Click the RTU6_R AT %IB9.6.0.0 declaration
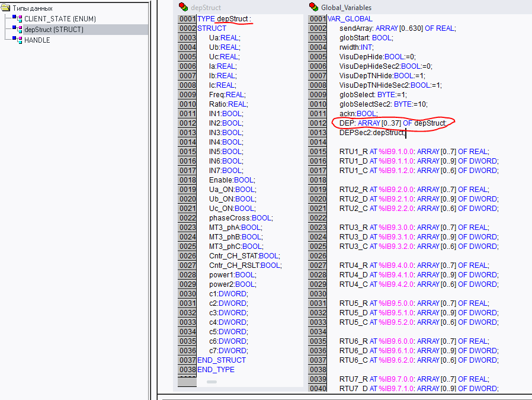This screenshot has width=532, height=400. (414, 341)
